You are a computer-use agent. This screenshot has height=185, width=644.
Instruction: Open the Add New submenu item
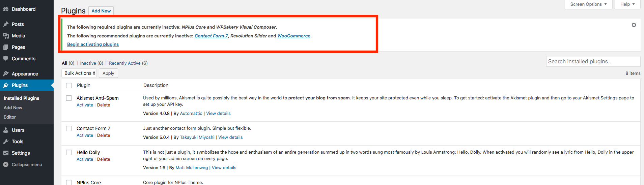[x=13, y=107]
